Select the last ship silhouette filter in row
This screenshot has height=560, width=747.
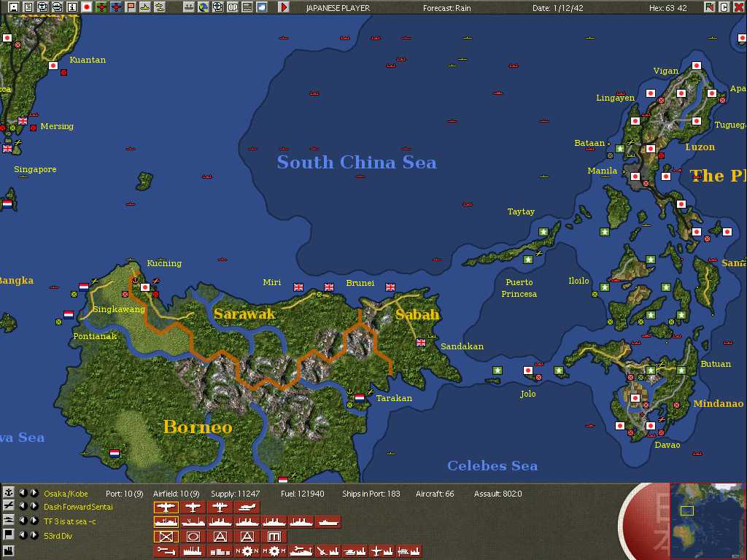pos(328,522)
